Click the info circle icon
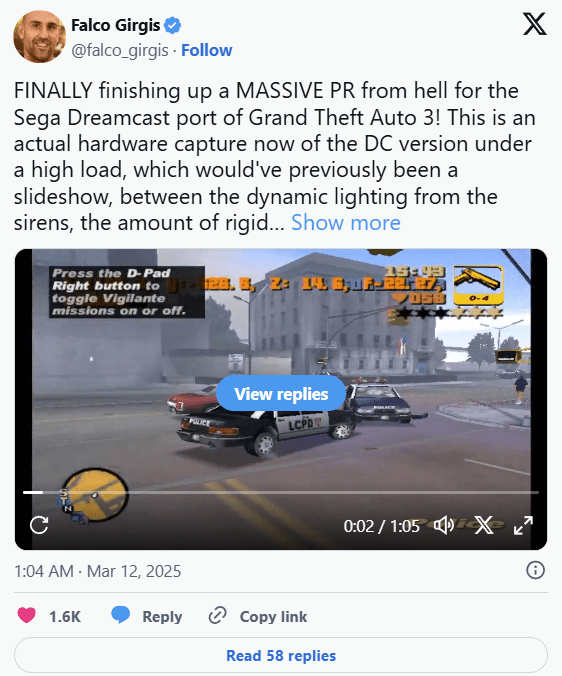 pos(535,570)
